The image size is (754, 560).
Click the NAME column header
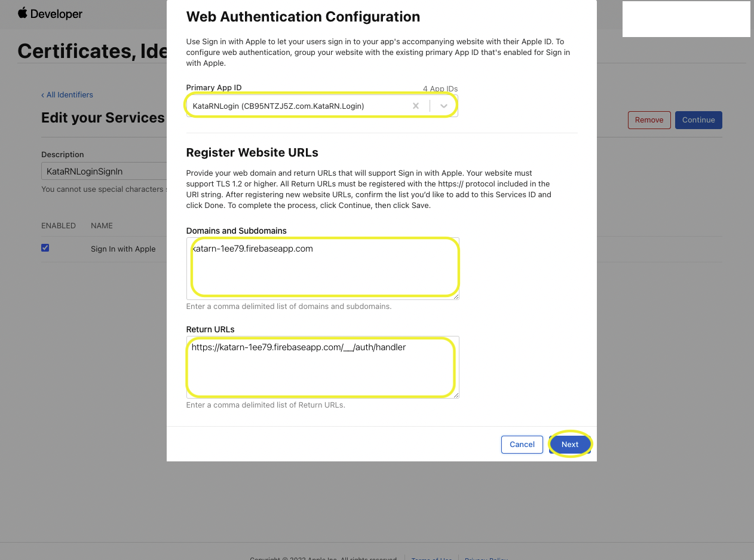pyautogui.click(x=102, y=225)
